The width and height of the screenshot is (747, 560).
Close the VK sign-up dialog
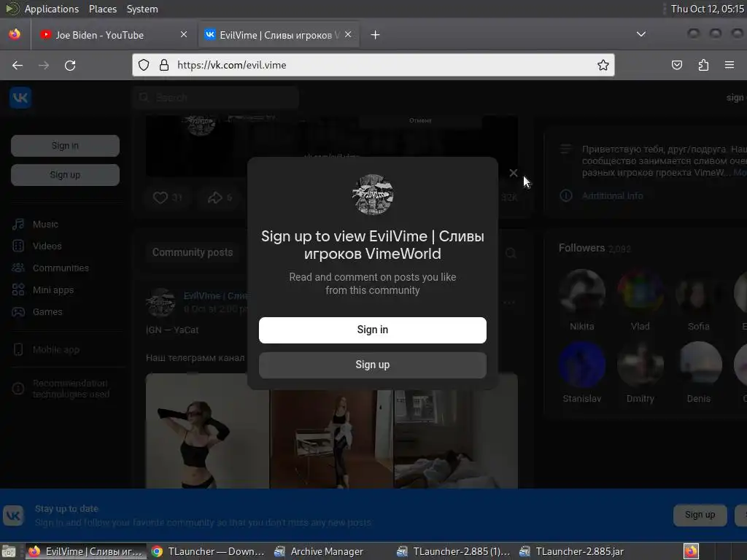(513, 173)
